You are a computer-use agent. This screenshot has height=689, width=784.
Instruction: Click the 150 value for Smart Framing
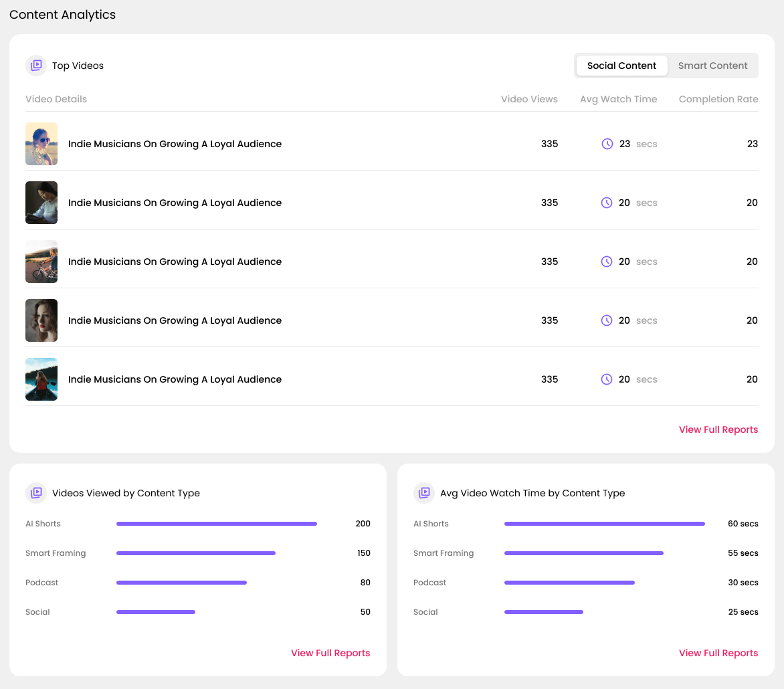point(363,553)
